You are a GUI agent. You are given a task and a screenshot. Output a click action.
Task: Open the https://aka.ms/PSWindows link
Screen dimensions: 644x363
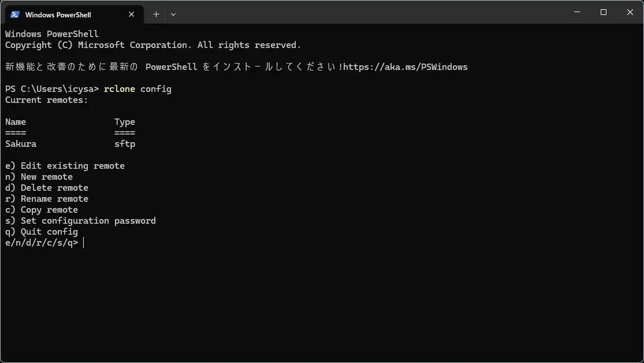405,67
